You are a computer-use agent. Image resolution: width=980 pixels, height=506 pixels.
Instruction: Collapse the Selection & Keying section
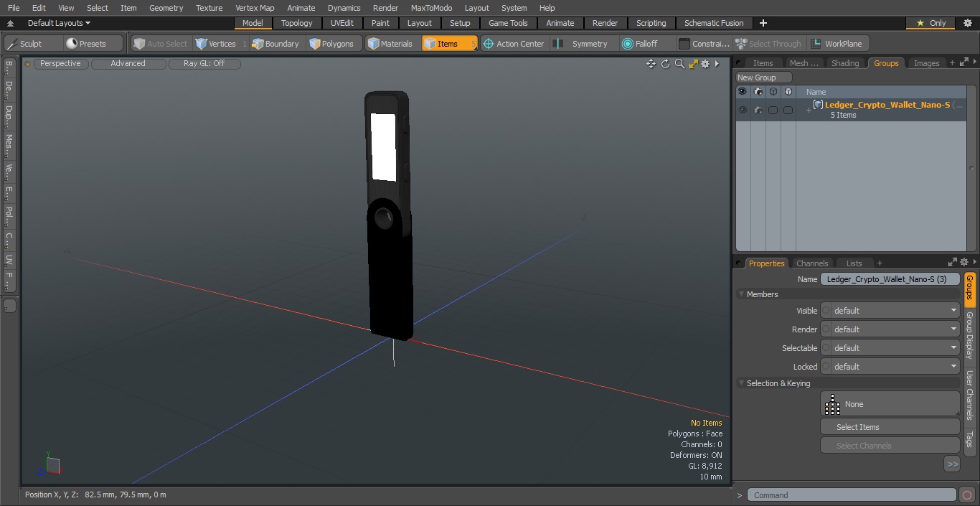coord(741,383)
